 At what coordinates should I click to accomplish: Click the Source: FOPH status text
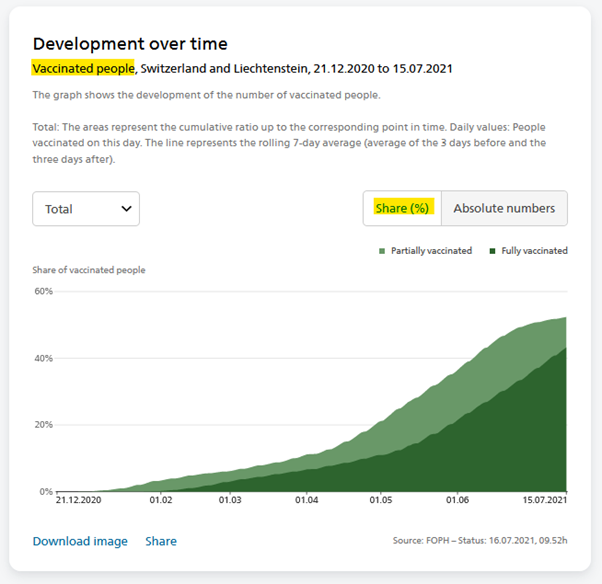click(x=480, y=541)
